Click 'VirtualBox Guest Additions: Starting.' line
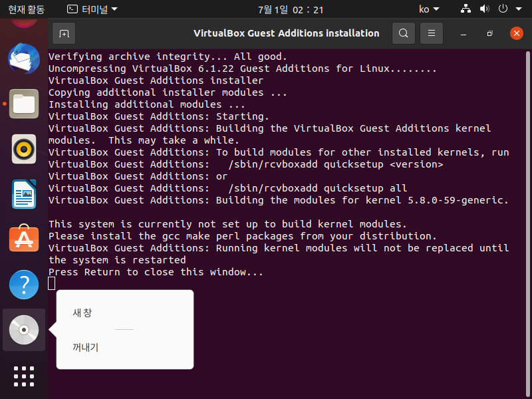 159,116
